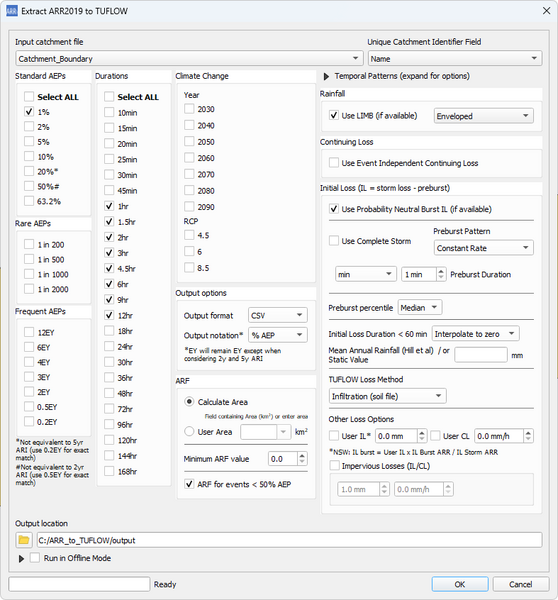Tick the 24hr duration checkbox
This screenshot has height=600, width=558.
109,346
